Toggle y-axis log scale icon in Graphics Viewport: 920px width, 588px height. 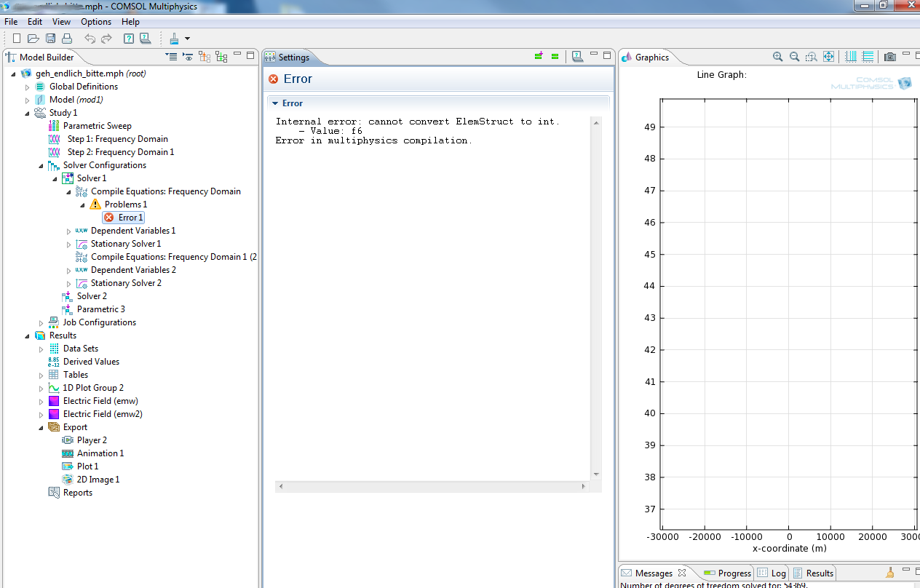point(868,56)
